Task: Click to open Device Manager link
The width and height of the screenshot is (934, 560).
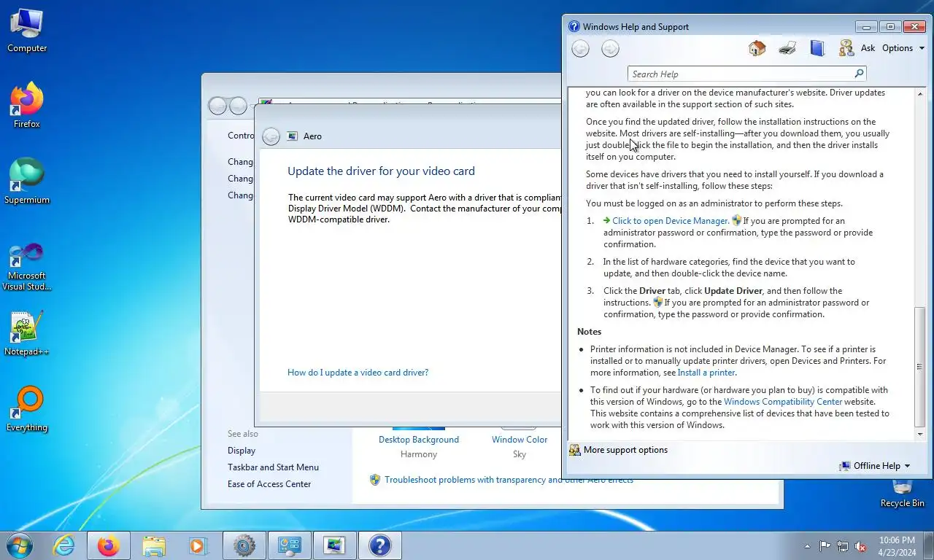Action: (670, 221)
